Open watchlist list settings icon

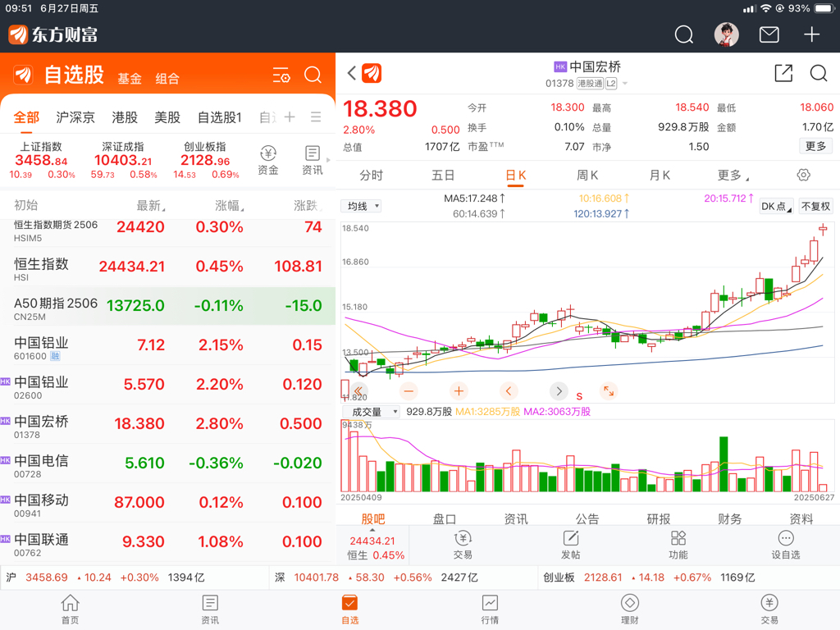[x=281, y=75]
